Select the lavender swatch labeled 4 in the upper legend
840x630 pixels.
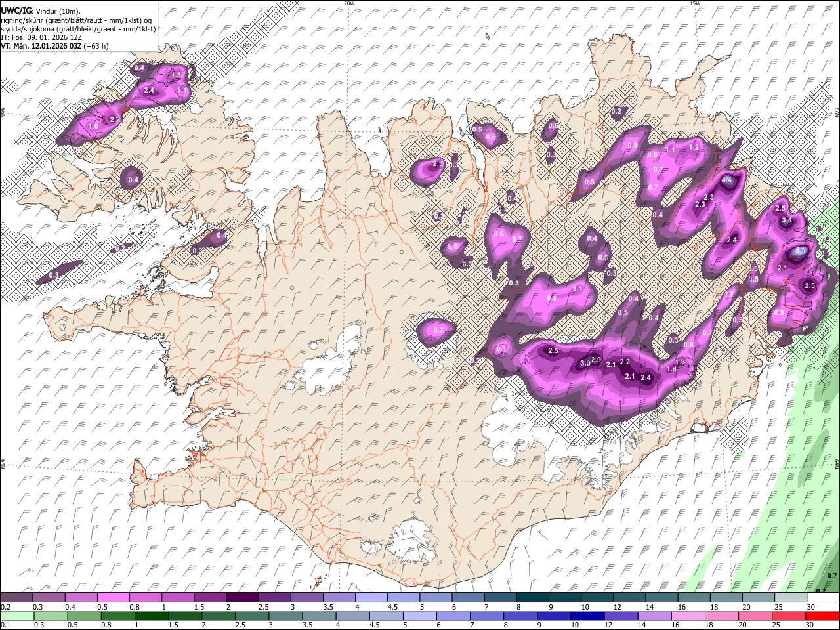click(370, 598)
